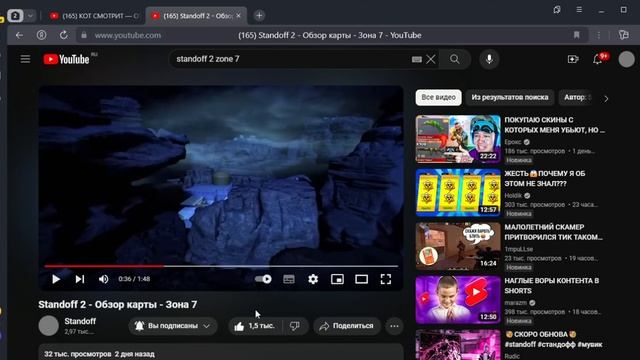
Task: Open YouTube notifications bell
Action: pyautogui.click(x=598, y=59)
